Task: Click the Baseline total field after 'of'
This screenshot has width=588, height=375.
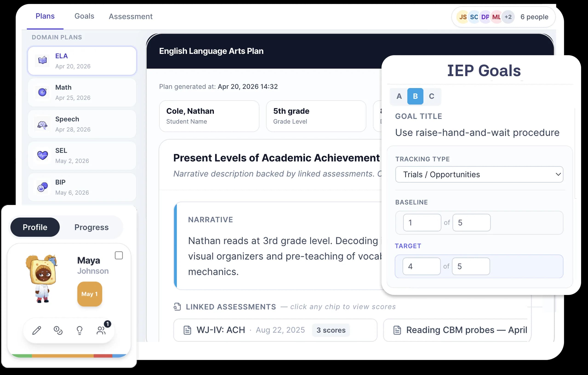Action: (471, 223)
